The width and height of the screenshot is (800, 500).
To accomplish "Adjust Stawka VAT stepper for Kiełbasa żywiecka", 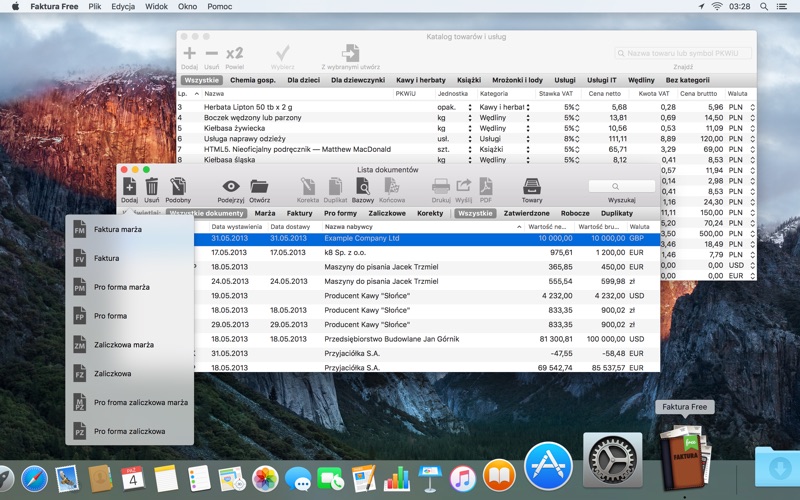I will 577,129.
